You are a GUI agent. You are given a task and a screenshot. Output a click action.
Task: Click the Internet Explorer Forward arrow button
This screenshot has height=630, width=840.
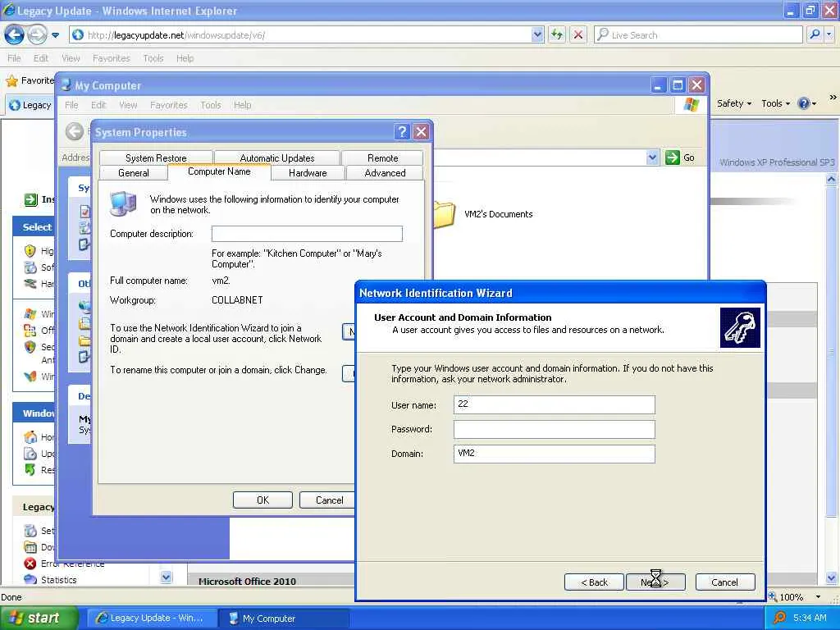(x=37, y=34)
